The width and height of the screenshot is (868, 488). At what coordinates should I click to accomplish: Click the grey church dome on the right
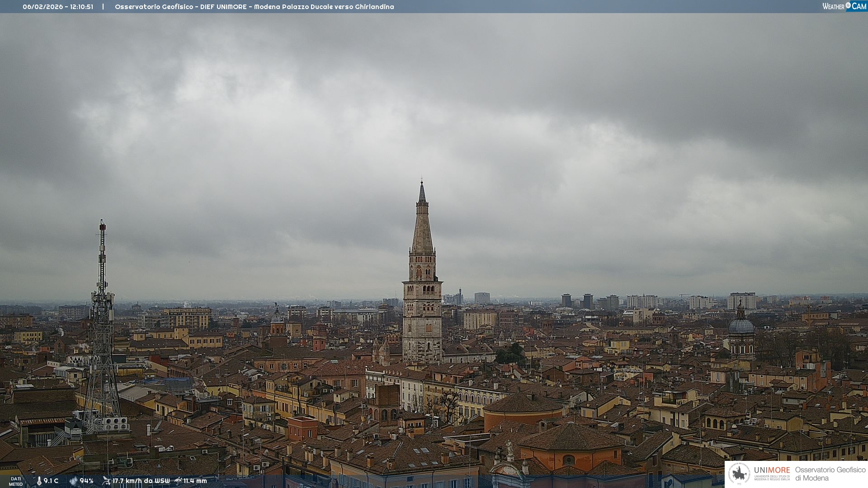point(741,326)
